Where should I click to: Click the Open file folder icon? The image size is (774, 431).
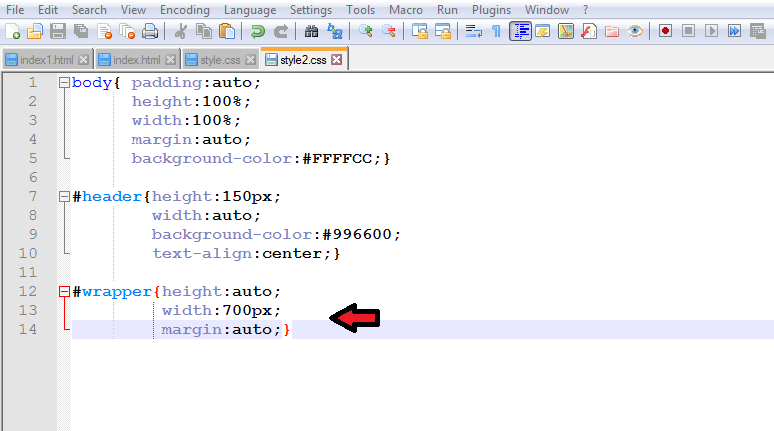click(x=35, y=31)
